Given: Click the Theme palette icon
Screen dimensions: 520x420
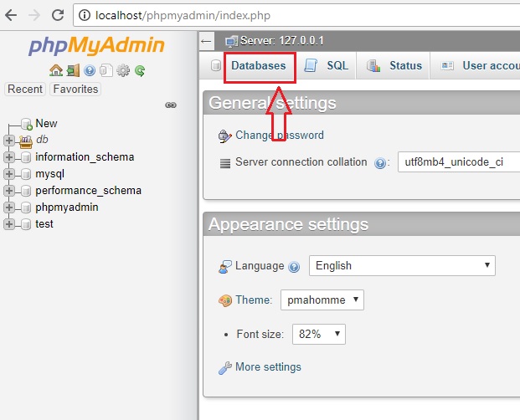Looking at the screenshot, I should 225,300.
